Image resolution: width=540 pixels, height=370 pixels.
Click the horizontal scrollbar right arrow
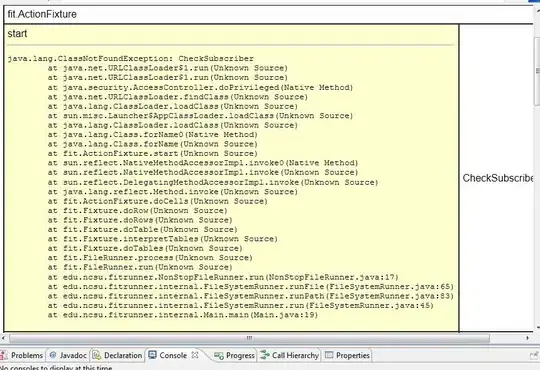click(527, 338)
